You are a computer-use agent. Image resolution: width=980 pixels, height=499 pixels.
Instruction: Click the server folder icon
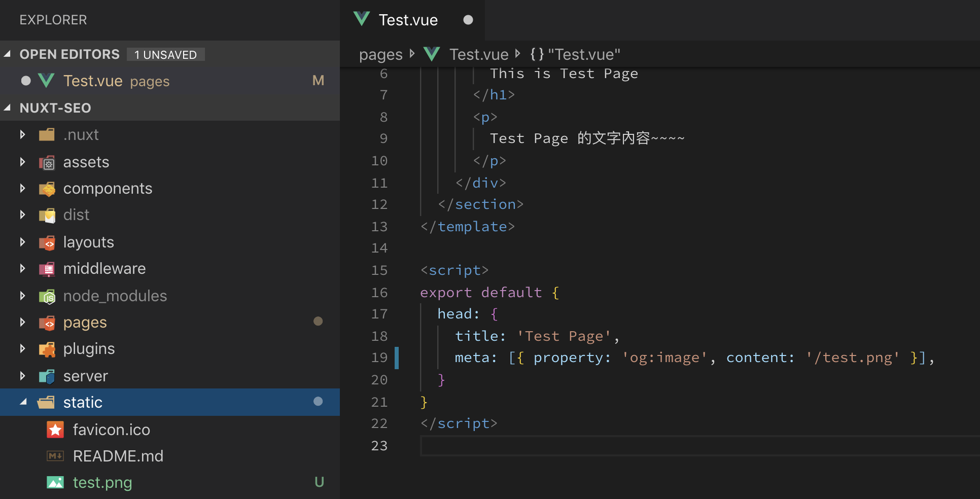47,376
